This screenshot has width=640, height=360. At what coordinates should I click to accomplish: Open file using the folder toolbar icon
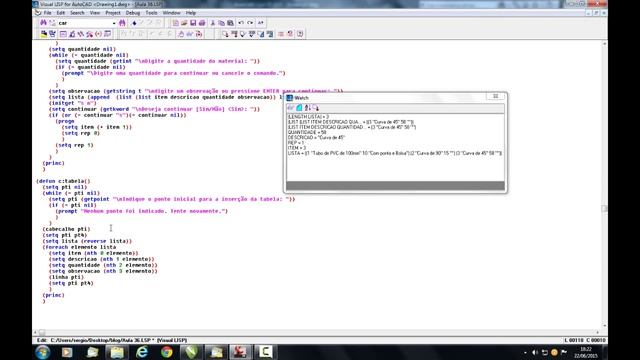click(x=184, y=23)
